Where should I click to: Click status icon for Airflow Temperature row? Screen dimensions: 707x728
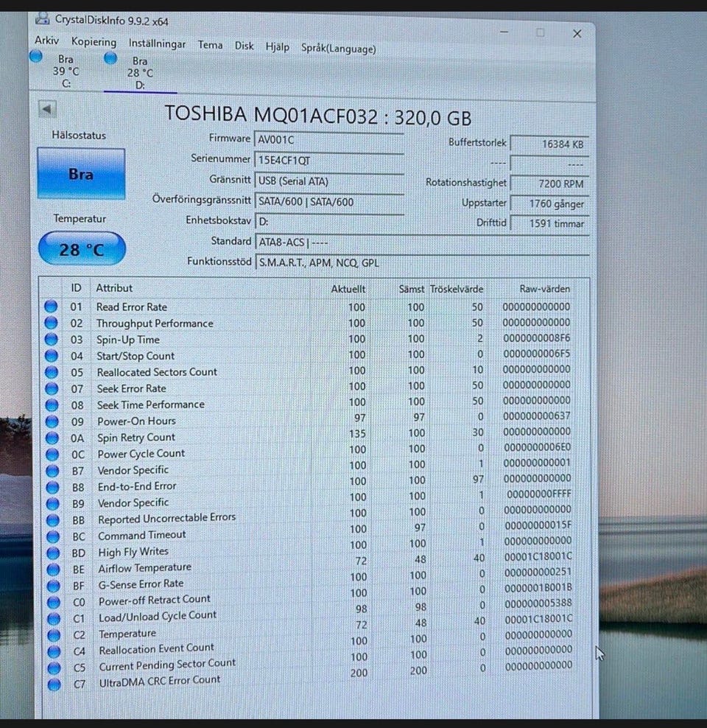pos(53,570)
